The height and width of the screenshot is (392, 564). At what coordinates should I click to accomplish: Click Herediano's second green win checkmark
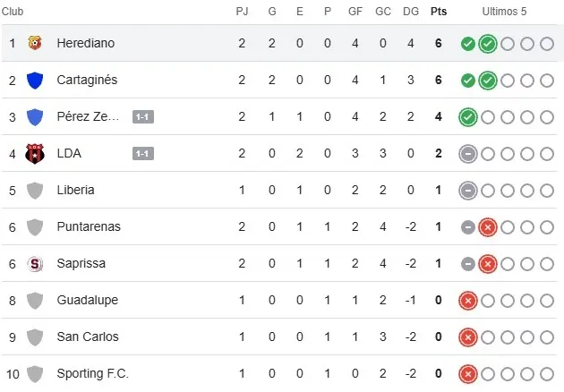point(487,43)
